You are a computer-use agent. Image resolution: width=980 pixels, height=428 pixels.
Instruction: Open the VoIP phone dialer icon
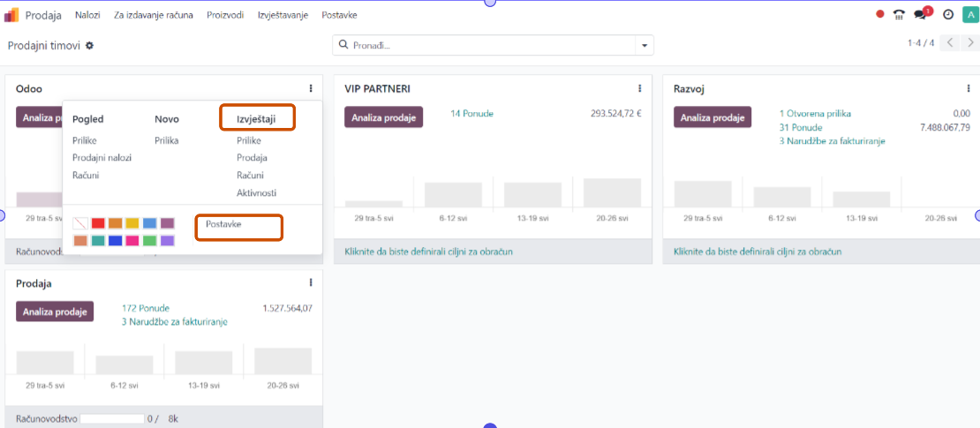click(x=900, y=14)
